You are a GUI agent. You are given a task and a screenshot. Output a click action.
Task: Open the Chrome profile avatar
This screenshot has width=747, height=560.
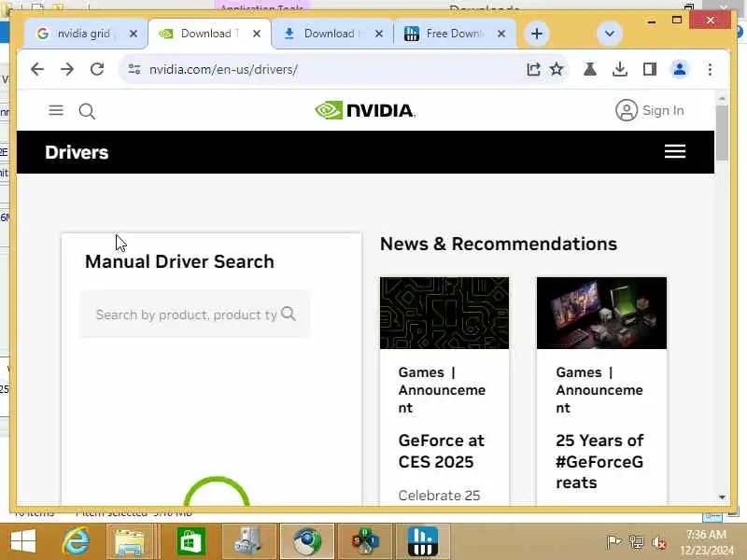coord(680,69)
